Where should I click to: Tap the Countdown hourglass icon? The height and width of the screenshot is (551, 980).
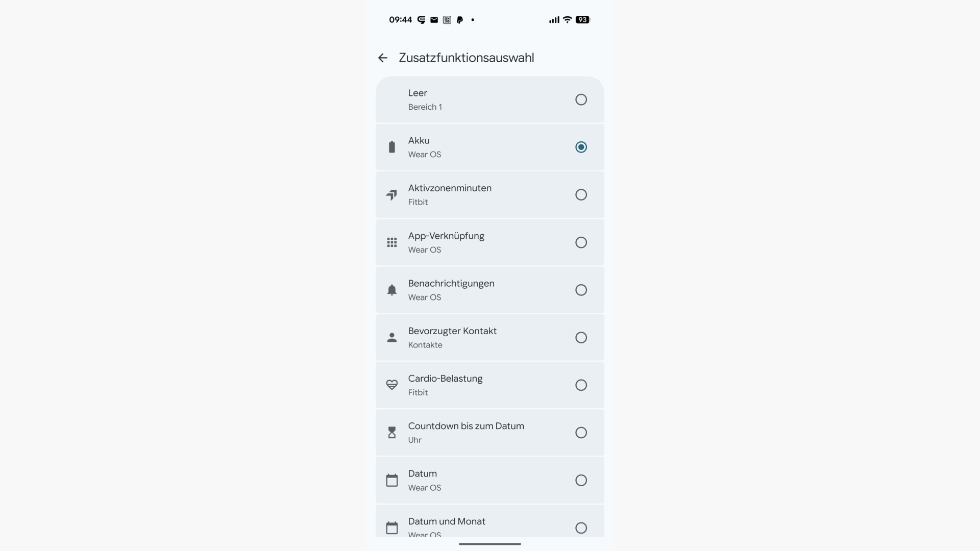point(391,433)
